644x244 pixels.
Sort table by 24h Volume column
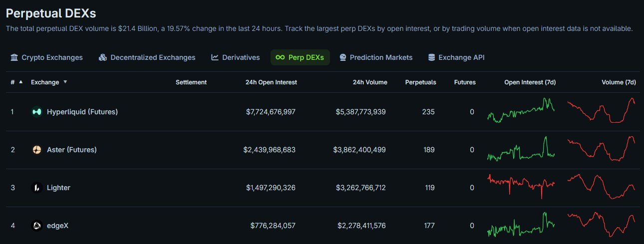coord(369,82)
